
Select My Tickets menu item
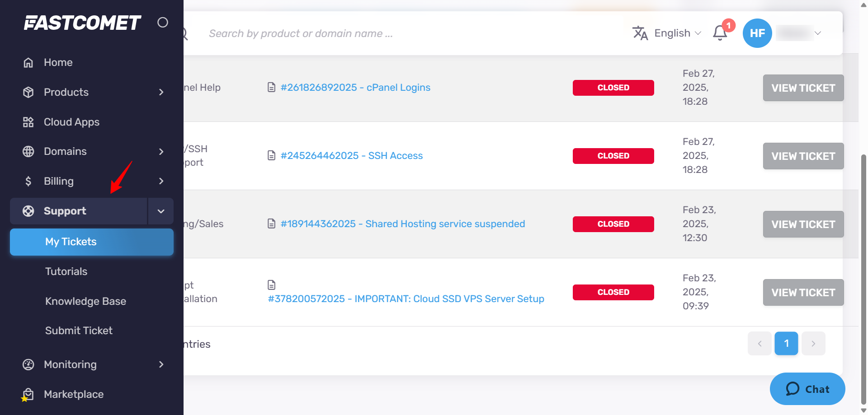click(92, 242)
